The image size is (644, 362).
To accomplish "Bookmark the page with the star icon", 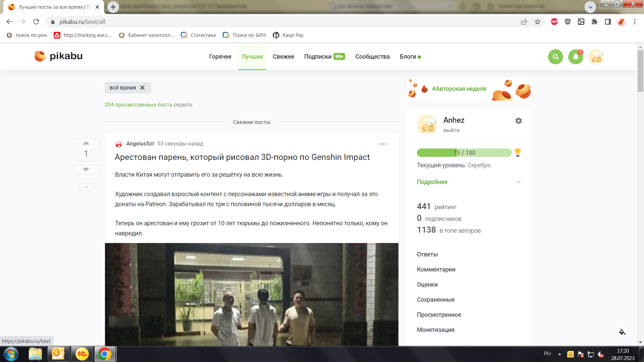I will pos(537,22).
